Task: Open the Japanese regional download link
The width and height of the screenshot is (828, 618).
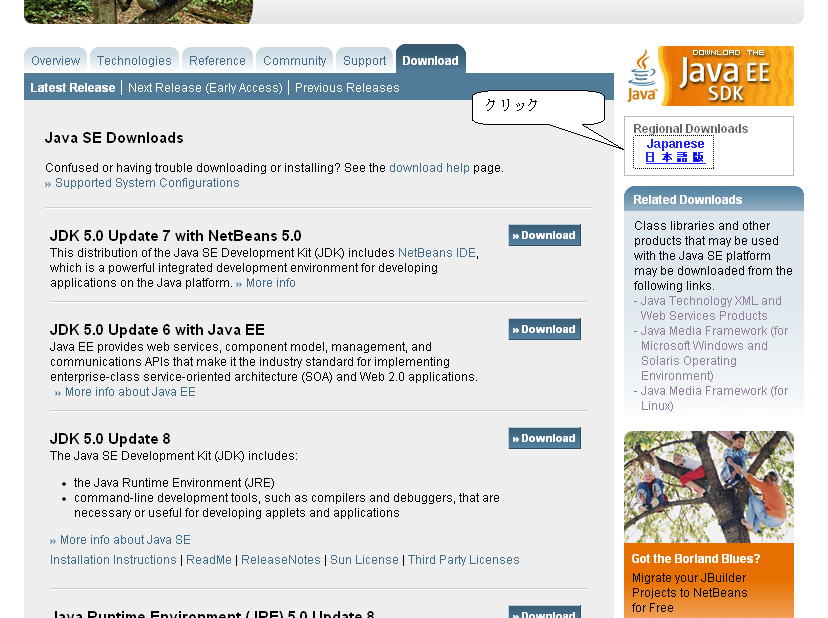Action: (x=674, y=151)
